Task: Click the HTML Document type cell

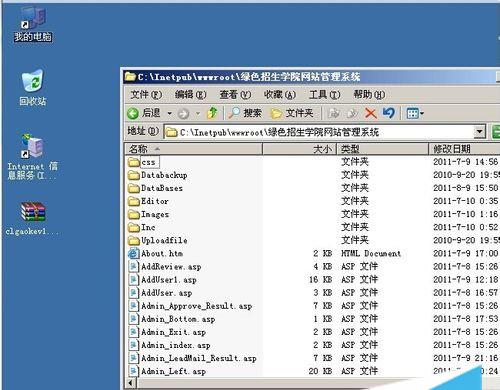Action: tap(371, 254)
